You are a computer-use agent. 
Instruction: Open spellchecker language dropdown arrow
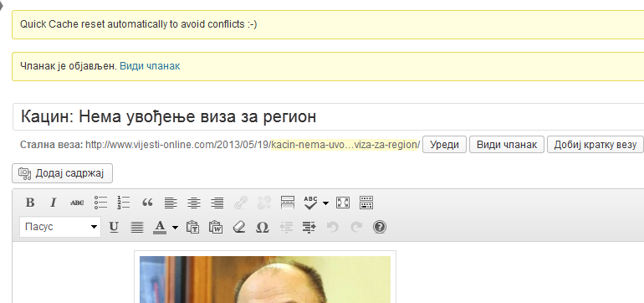[x=325, y=203]
